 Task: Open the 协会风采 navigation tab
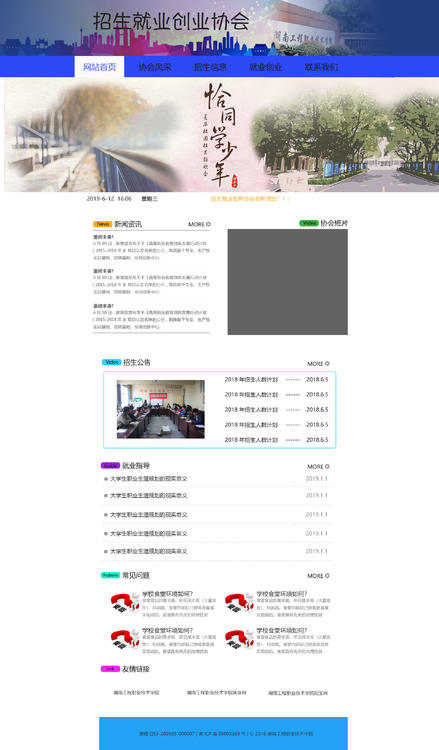click(155, 67)
